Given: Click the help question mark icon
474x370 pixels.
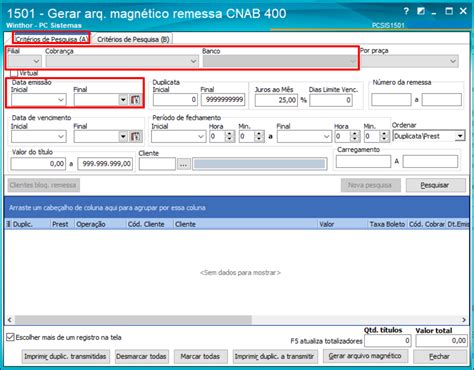Looking at the screenshot, I should pyautogui.click(x=406, y=11).
